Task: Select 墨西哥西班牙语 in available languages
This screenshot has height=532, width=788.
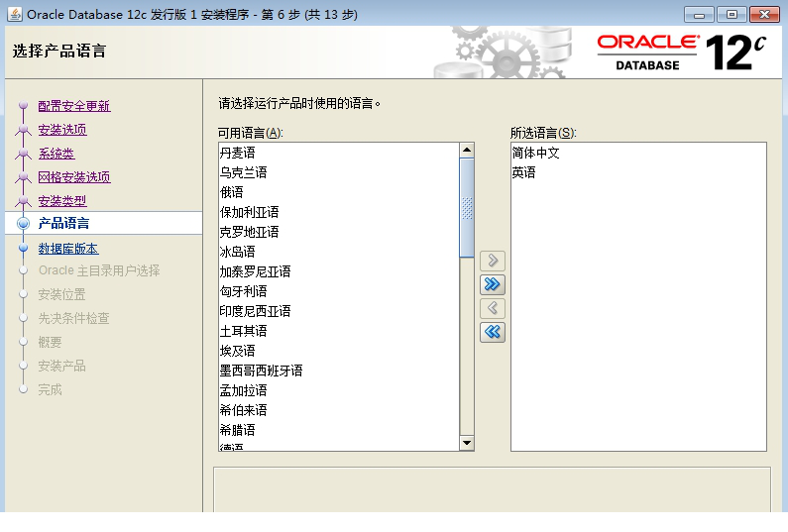Action: (x=339, y=371)
